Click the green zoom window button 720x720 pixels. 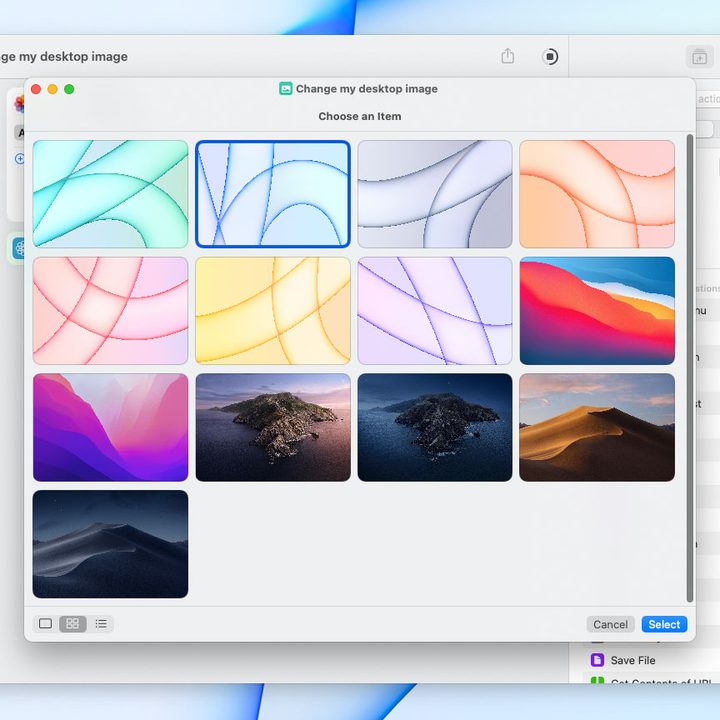click(69, 89)
